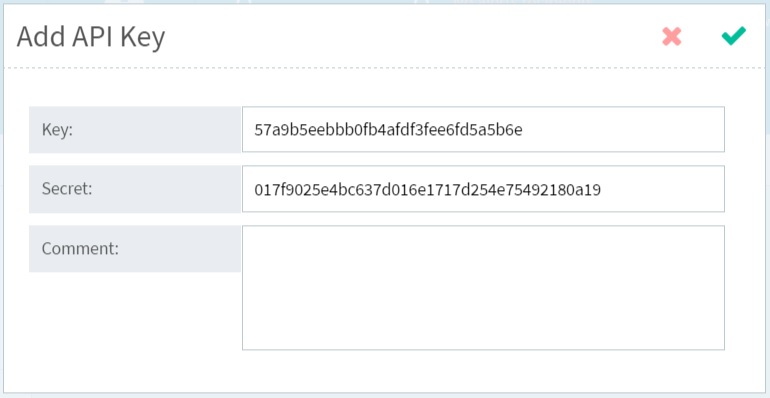
Task: Focus the Secret input field
Action: pyautogui.click(x=483, y=189)
